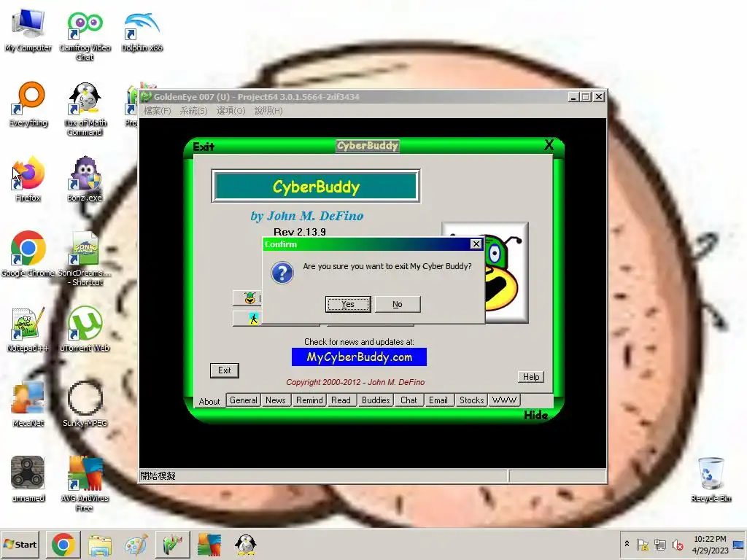Open the My Computer desktop icon

point(28,31)
